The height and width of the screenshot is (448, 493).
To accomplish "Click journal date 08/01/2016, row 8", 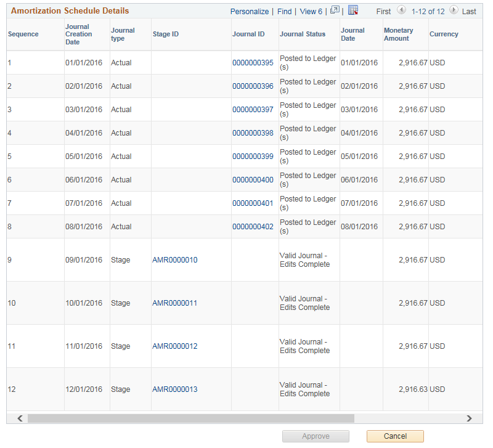I will 359,227.
